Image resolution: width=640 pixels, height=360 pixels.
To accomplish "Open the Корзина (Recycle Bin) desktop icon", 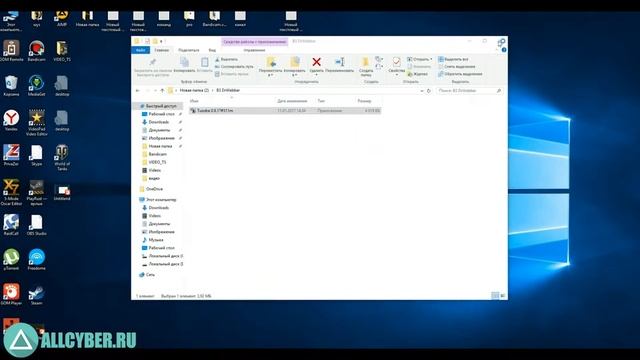I will click(x=11, y=86).
